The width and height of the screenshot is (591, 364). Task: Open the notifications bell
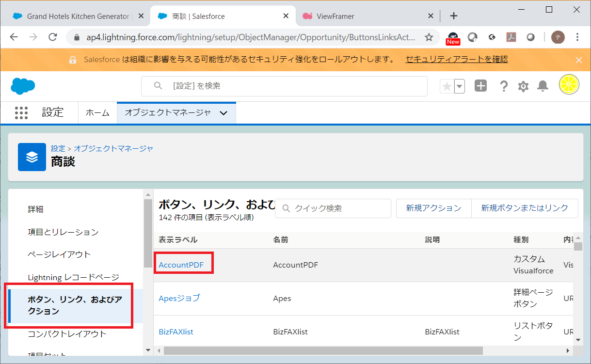coord(543,86)
